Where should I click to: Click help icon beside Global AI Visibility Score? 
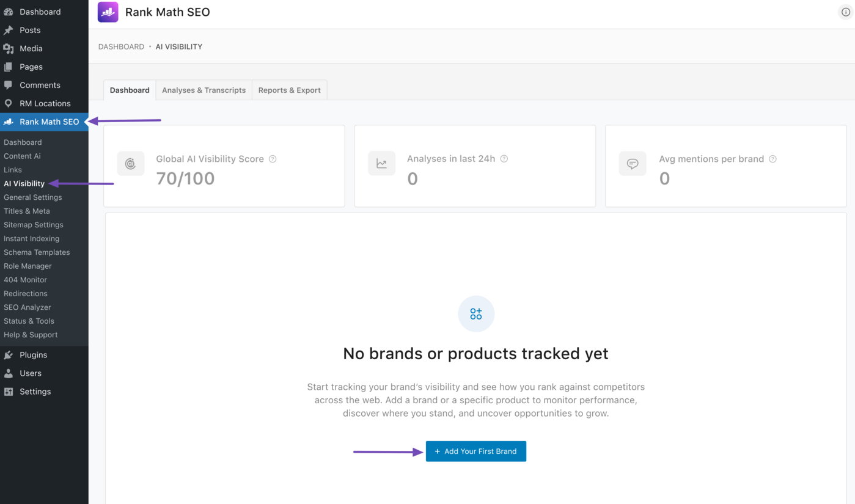273,159
